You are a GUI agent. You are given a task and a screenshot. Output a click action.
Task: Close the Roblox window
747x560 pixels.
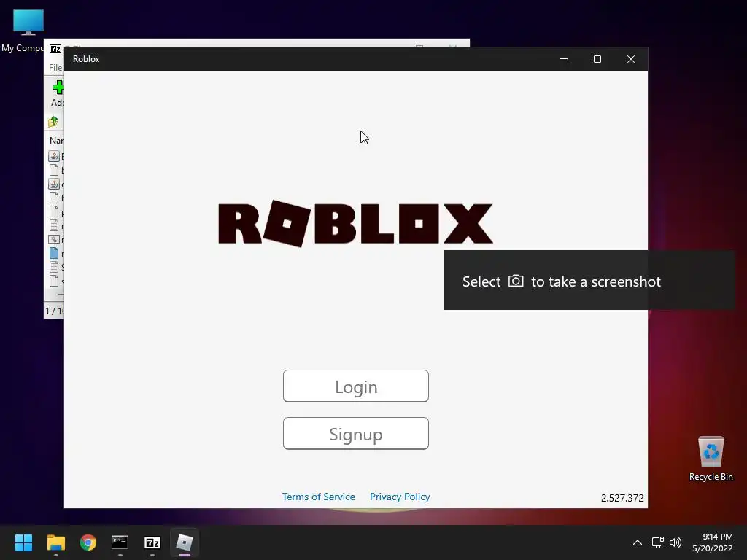pos(631,59)
